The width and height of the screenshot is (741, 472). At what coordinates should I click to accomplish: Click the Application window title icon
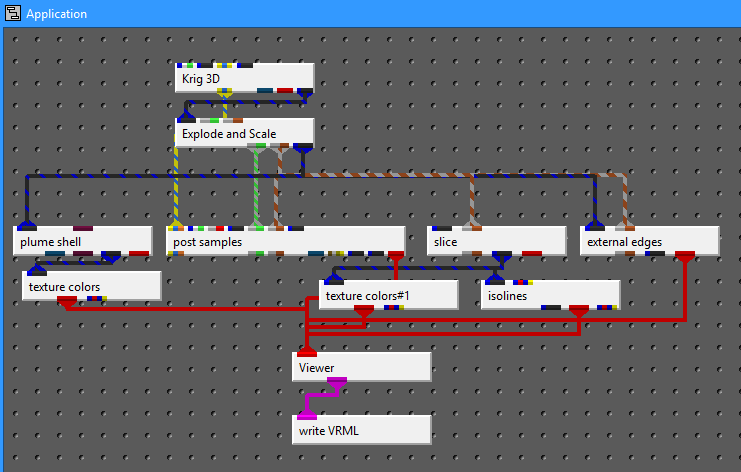[x=12, y=14]
